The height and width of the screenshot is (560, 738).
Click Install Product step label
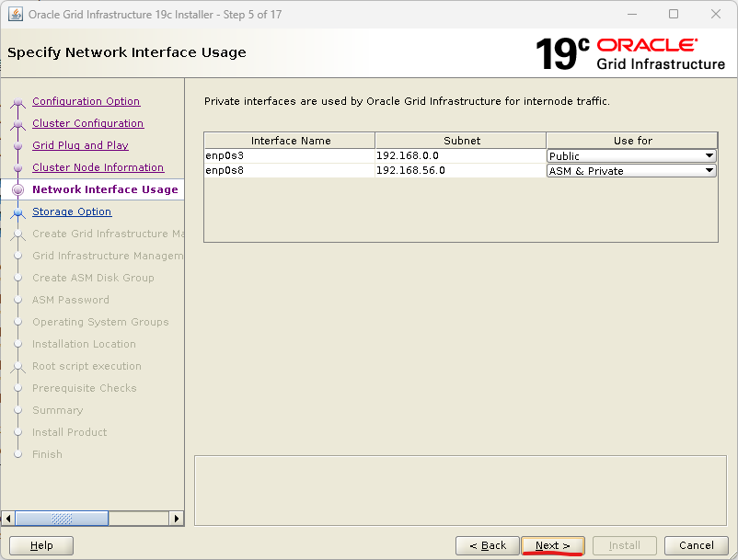(69, 432)
